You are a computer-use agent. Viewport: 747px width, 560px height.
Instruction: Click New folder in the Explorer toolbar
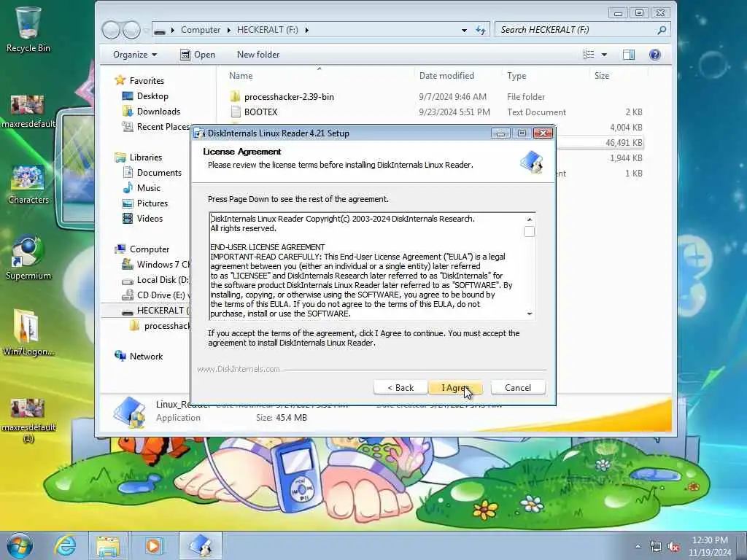(x=258, y=55)
